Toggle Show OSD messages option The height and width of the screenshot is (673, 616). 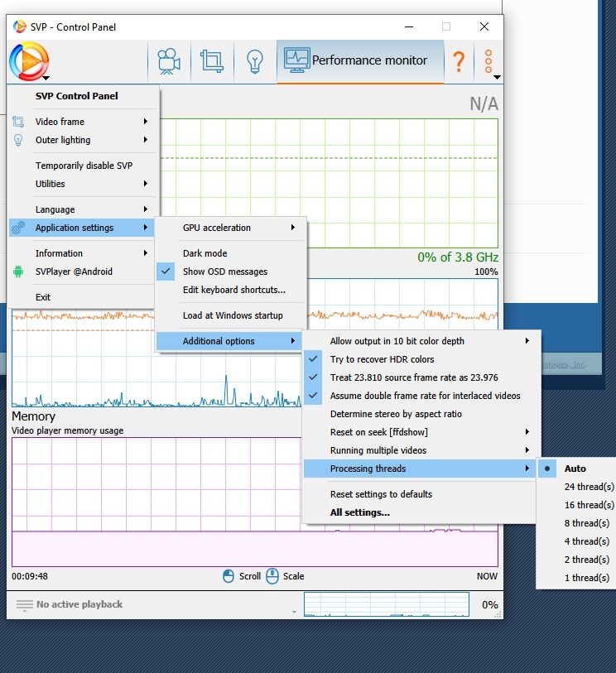pyautogui.click(x=224, y=272)
